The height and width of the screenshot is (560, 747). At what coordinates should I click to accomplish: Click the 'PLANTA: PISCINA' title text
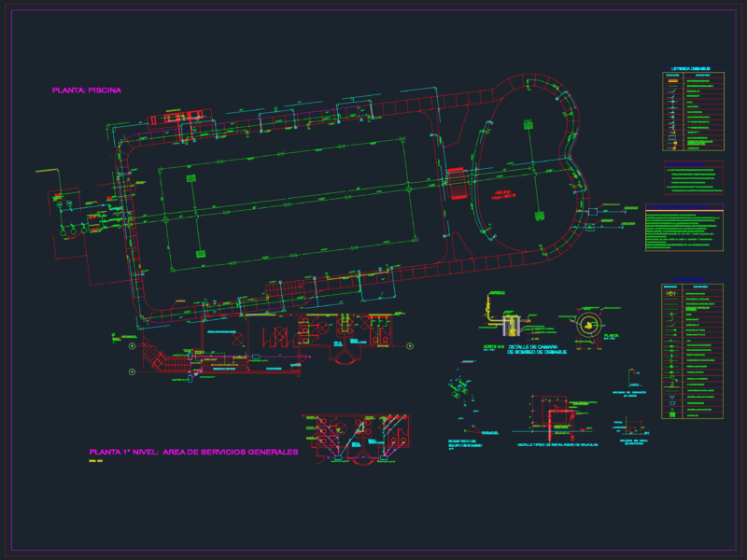pyautogui.click(x=87, y=90)
